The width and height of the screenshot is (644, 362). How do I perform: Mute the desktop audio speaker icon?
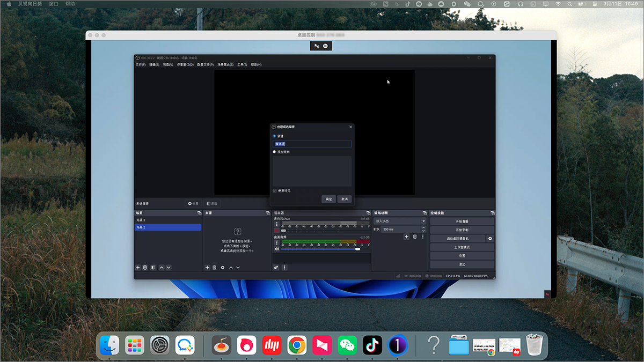(277, 249)
